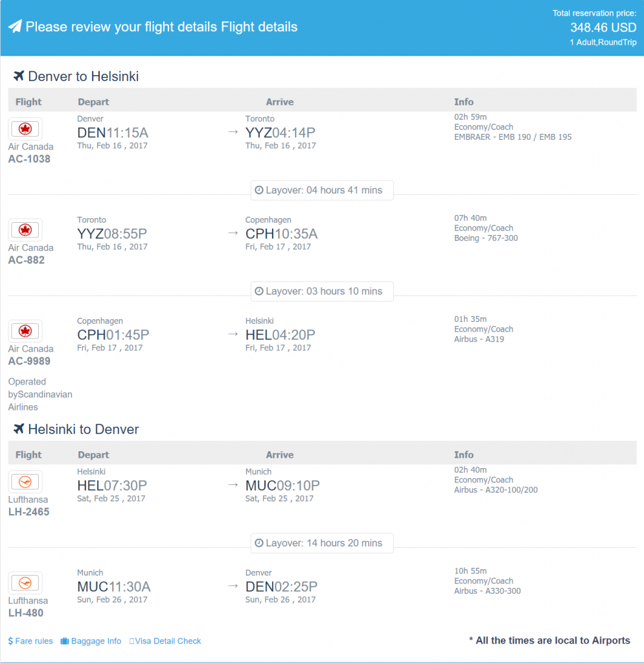644x663 pixels.
Task: Click the 348.46 USD total price
Action: pyautogui.click(x=603, y=27)
